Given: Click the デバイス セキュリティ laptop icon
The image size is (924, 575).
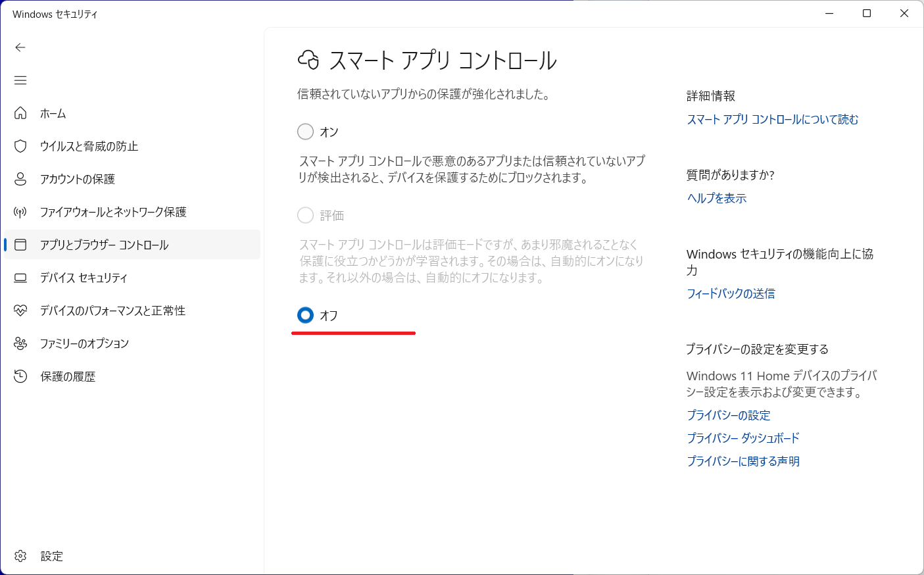Looking at the screenshot, I should [x=20, y=278].
